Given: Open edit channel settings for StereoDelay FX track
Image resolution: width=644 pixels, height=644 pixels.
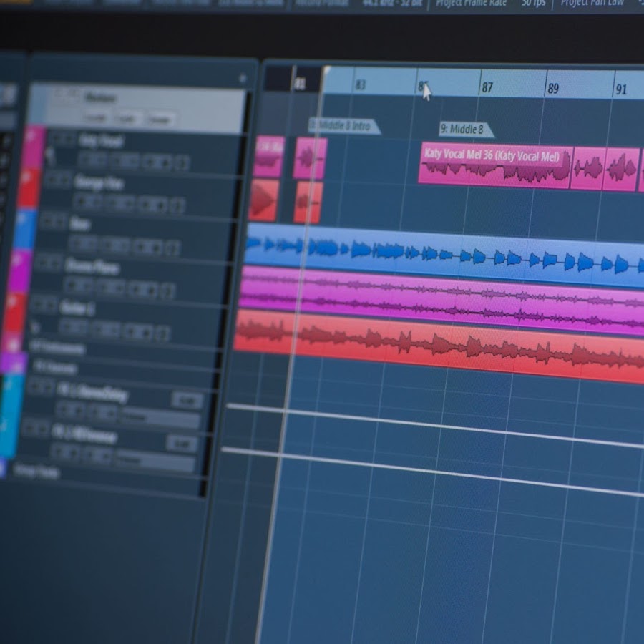Looking at the screenshot, I should (x=187, y=400).
